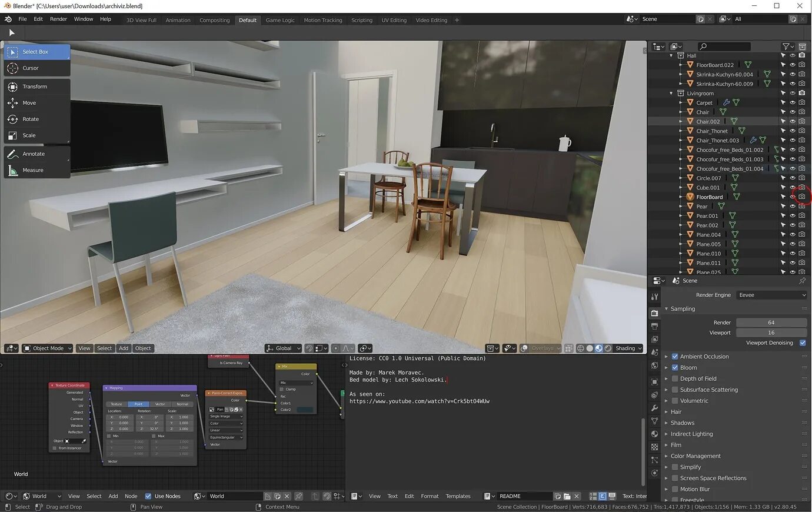The height and width of the screenshot is (512, 812).
Task: Click the Texture button in Mapping node
Action: (117, 404)
